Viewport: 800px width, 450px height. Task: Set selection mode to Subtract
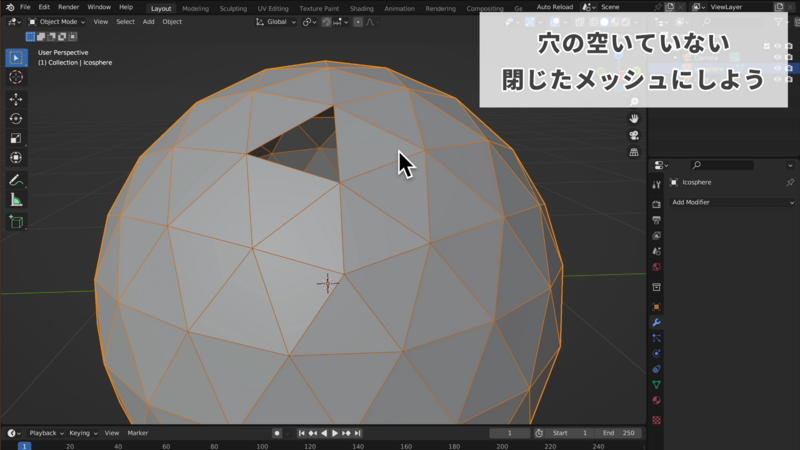click(x=52, y=37)
